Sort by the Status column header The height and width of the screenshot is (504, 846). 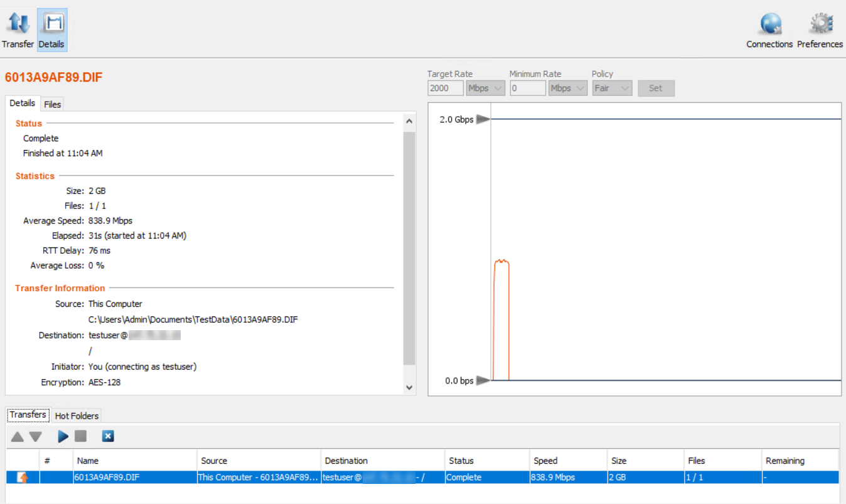(487, 461)
